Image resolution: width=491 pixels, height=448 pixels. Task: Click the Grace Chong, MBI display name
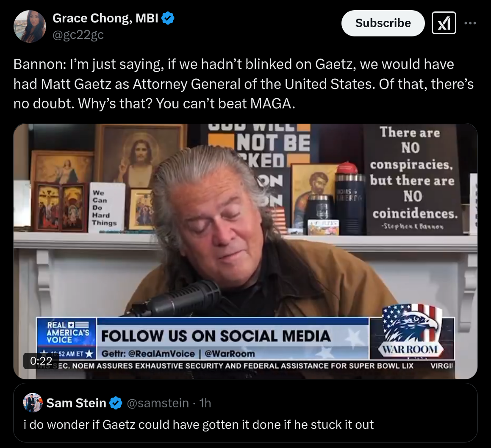pos(105,18)
